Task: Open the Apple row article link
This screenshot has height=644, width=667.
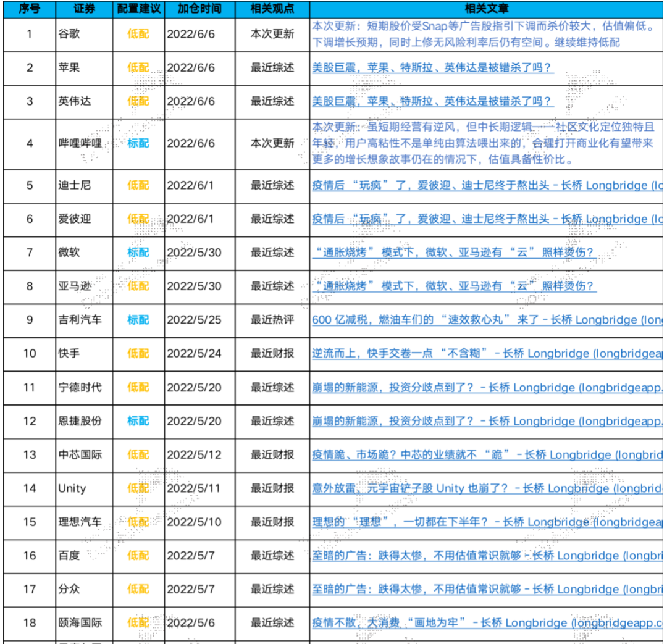Action: (432, 68)
